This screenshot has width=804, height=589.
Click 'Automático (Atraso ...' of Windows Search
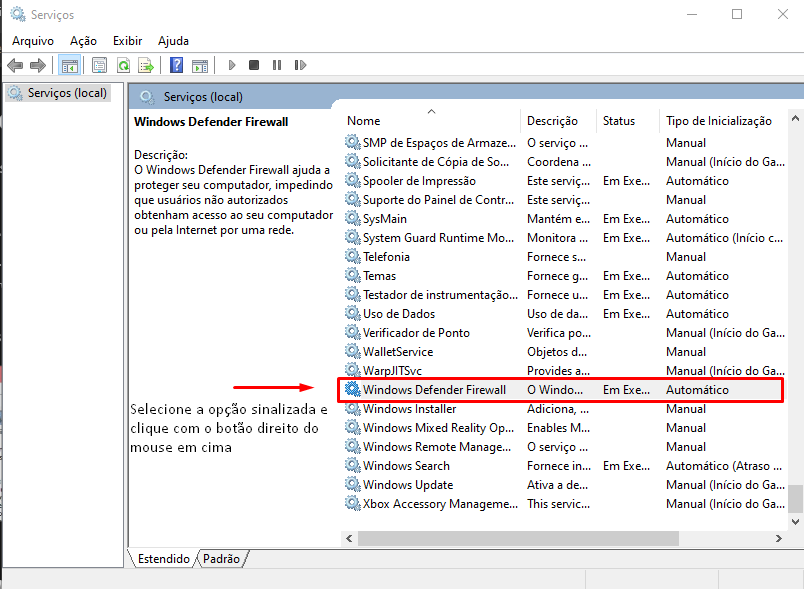pos(723,465)
